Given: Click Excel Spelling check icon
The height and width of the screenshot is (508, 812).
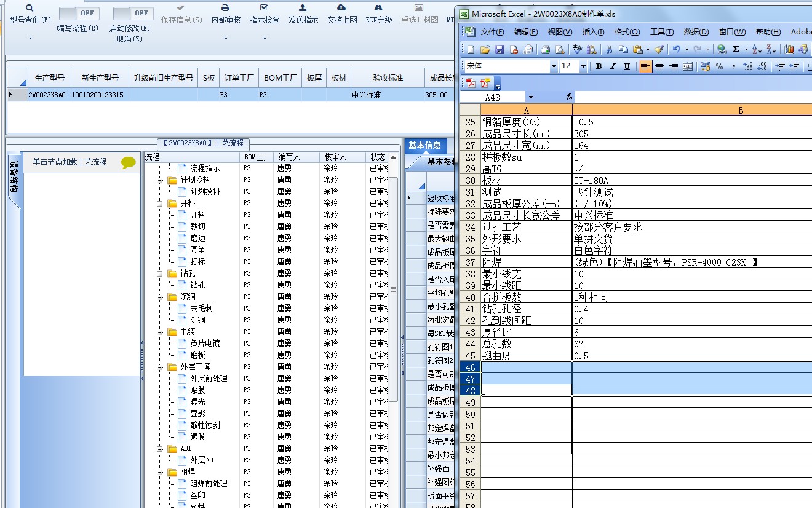Looking at the screenshot, I should tap(577, 49).
